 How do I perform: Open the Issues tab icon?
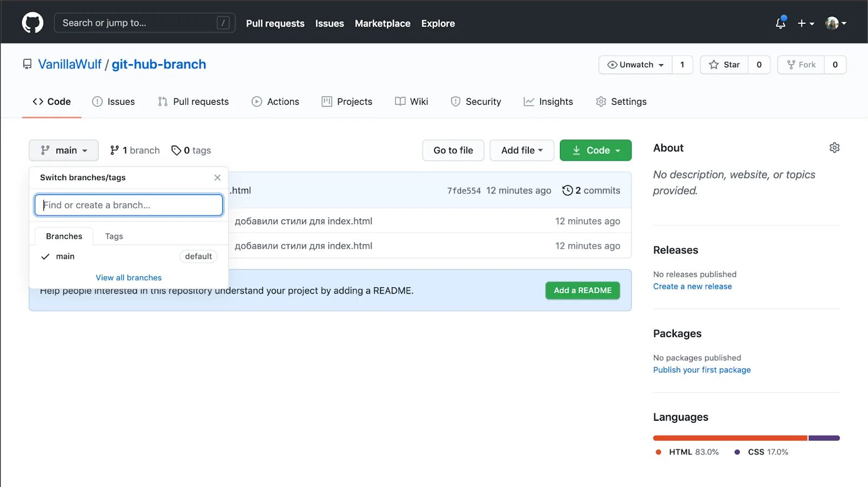[97, 102]
